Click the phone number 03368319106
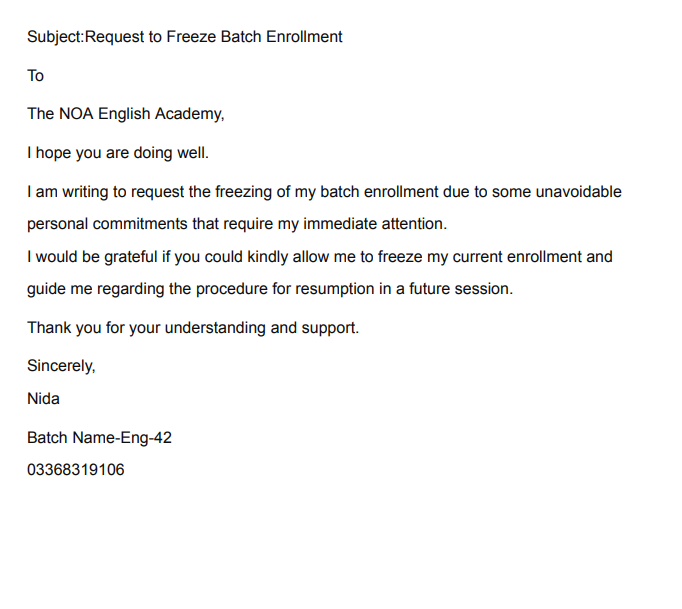This screenshot has height=609, width=682. (x=76, y=470)
